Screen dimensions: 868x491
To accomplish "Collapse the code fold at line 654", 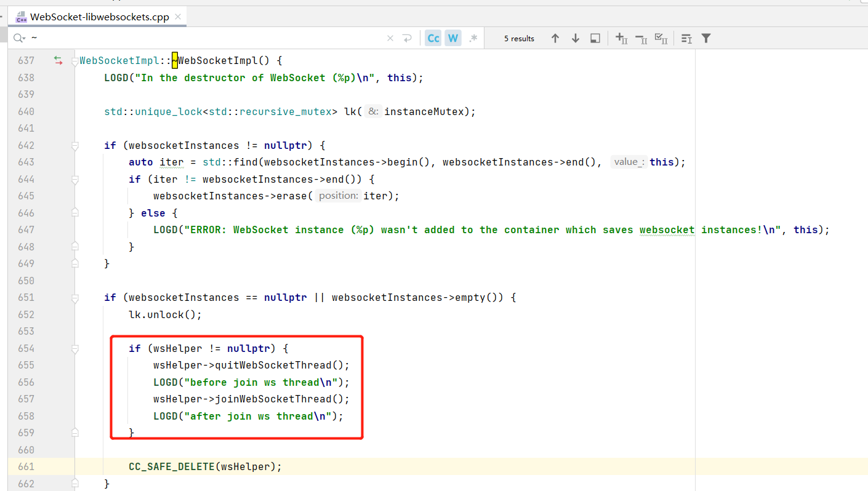I will pos(74,348).
